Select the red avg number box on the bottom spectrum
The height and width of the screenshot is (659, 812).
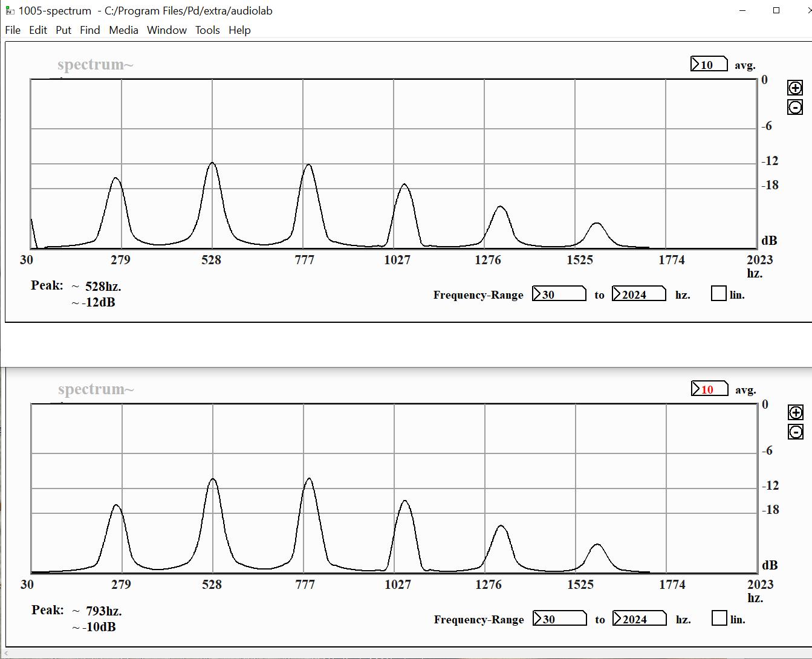709,389
